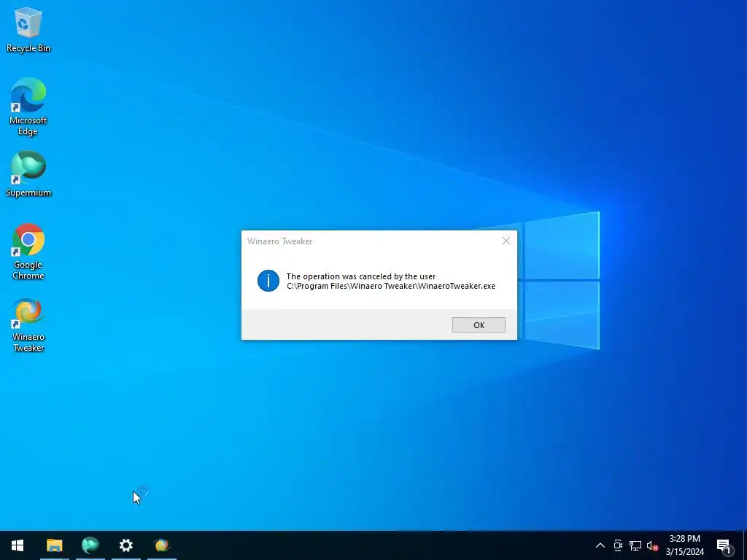Select the Winaero Tweaker desktop shortcut
This screenshot has width=747, height=560.
(28, 324)
